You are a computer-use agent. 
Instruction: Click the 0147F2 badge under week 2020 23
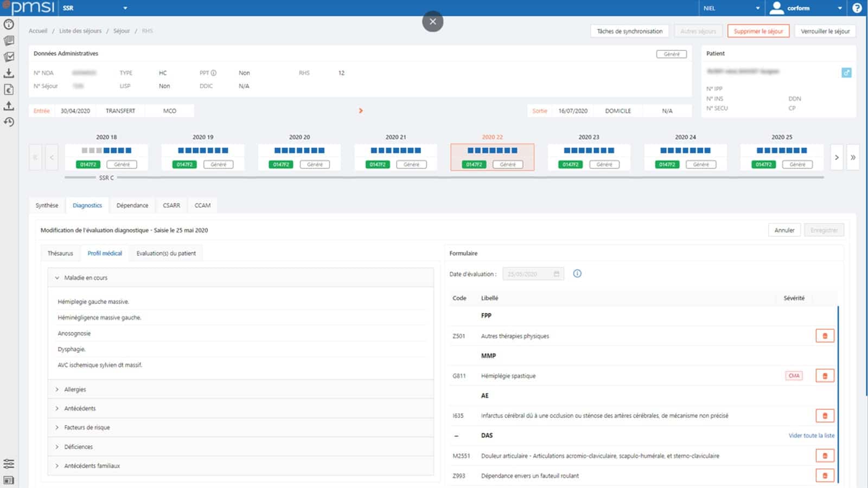coord(570,164)
